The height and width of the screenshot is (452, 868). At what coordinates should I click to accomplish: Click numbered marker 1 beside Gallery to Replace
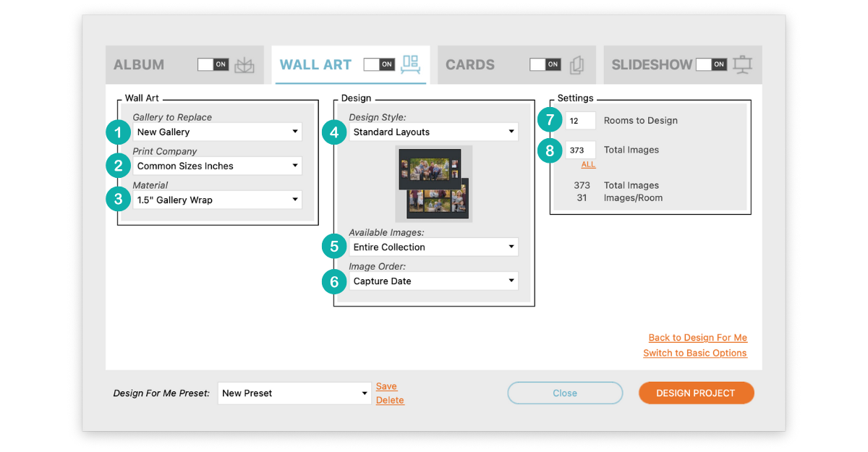pos(118,132)
